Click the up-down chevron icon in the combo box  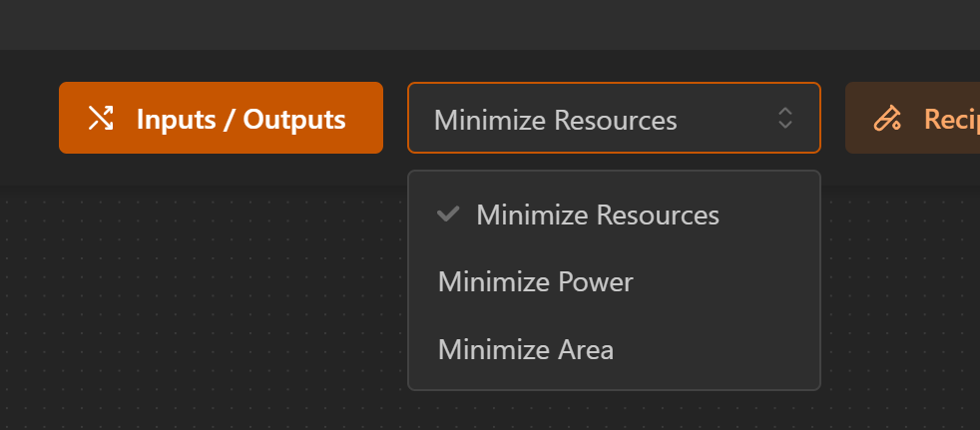point(785,119)
